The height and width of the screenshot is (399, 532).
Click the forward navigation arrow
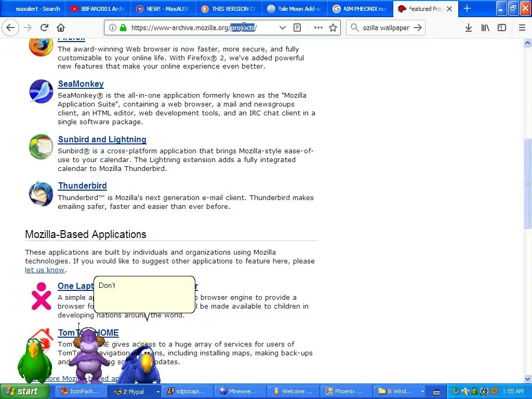[28, 28]
